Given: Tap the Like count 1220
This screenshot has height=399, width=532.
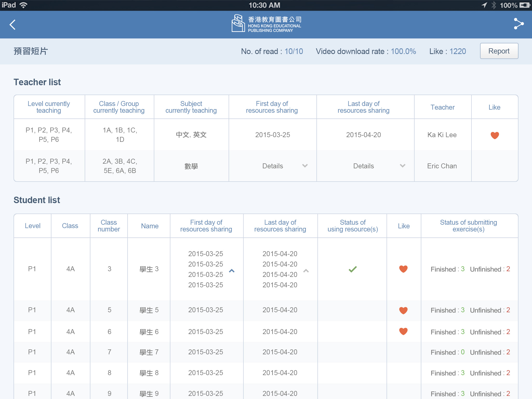Looking at the screenshot, I should 457,51.
